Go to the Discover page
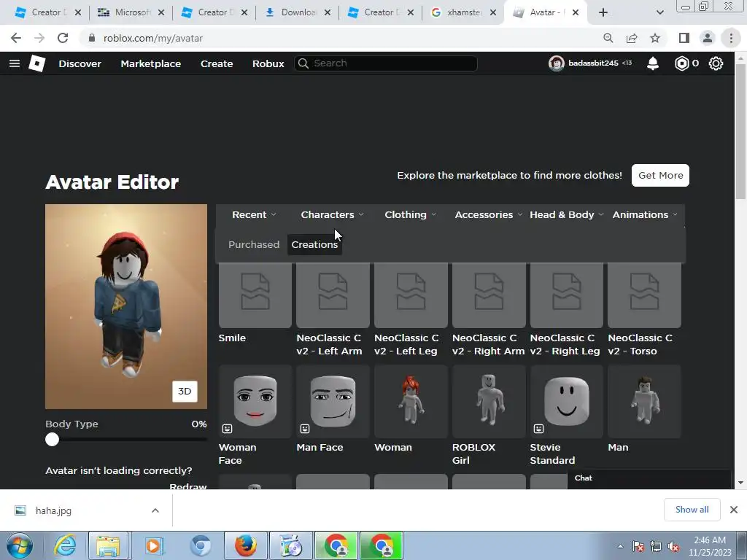 (x=80, y=63)
